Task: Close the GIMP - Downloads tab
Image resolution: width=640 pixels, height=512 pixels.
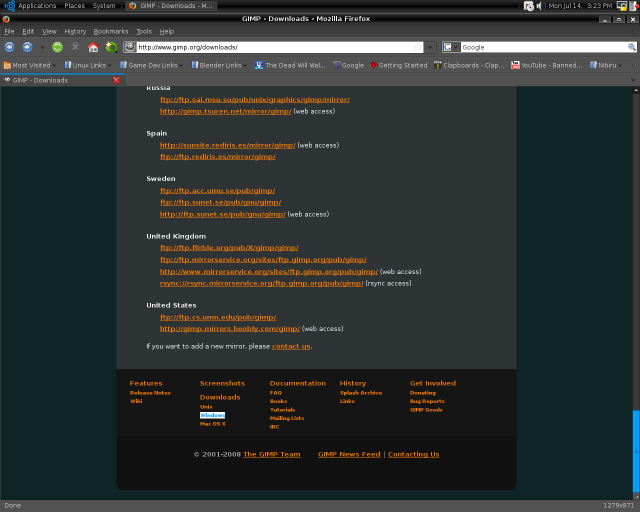Action: click(116, 80)
